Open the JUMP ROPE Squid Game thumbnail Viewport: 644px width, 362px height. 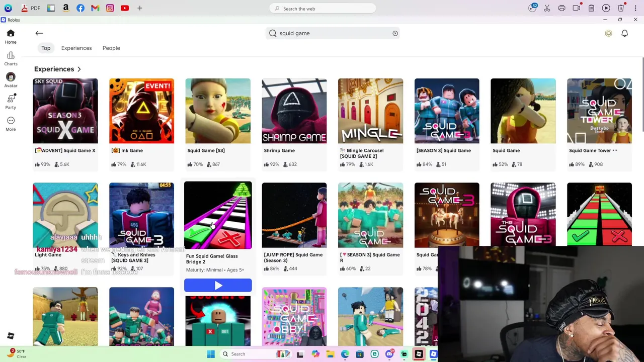coord(294,215)
